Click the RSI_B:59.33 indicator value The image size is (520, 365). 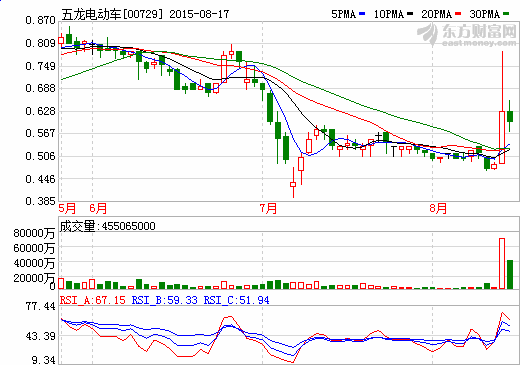tap(165, 300)
